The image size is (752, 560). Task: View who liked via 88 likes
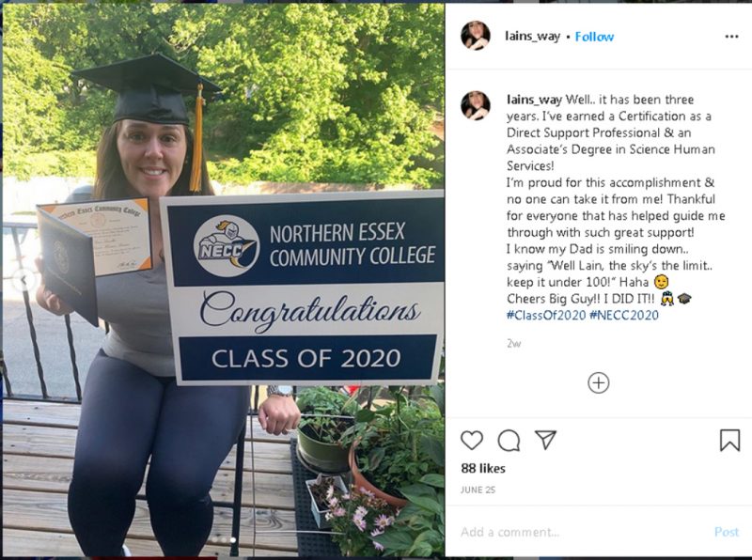483,468
